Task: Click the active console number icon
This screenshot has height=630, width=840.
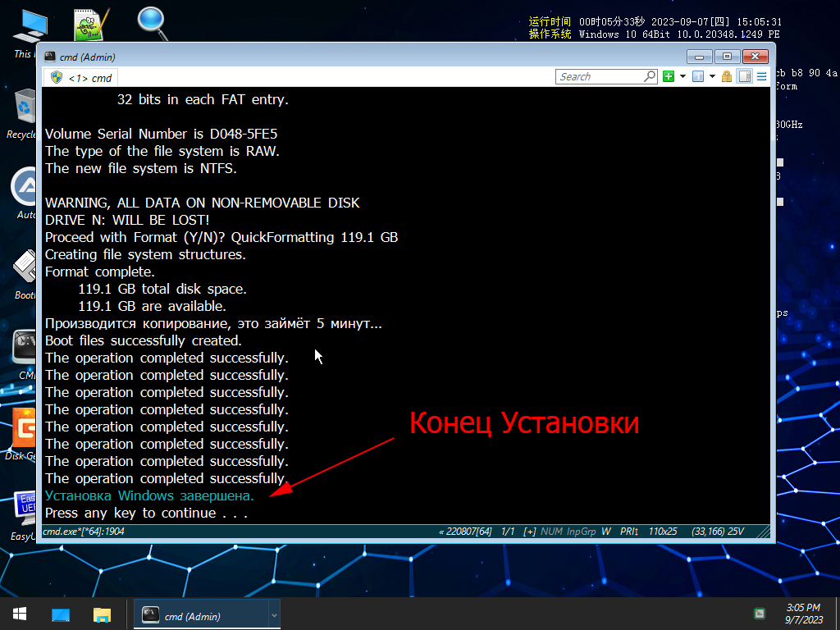Action: click(697, 76)
